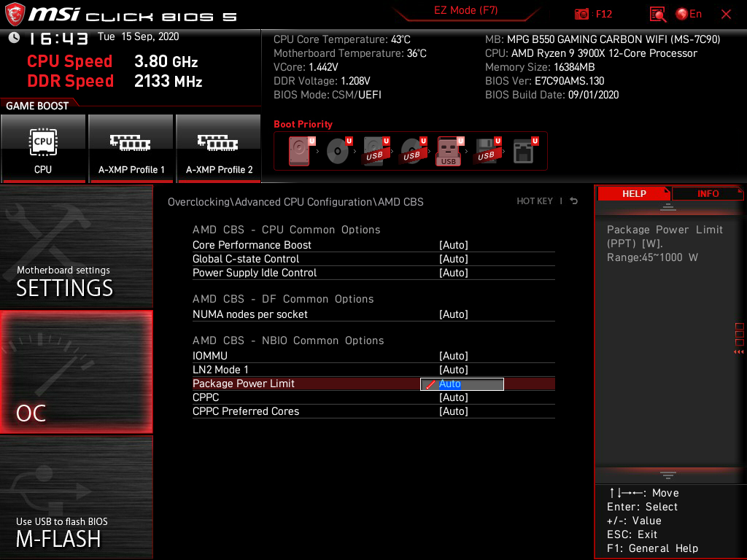Viewport: 747px width, 560px height.
Task: Select the network boot device icon
Action: [525, 151]
